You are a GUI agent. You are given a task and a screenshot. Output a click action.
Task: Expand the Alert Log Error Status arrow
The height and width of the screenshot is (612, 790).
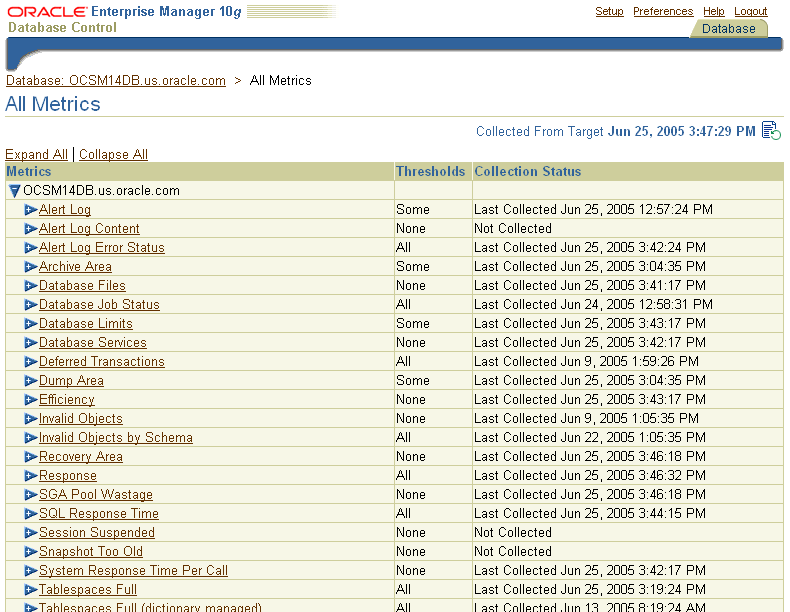coord(31,248)
